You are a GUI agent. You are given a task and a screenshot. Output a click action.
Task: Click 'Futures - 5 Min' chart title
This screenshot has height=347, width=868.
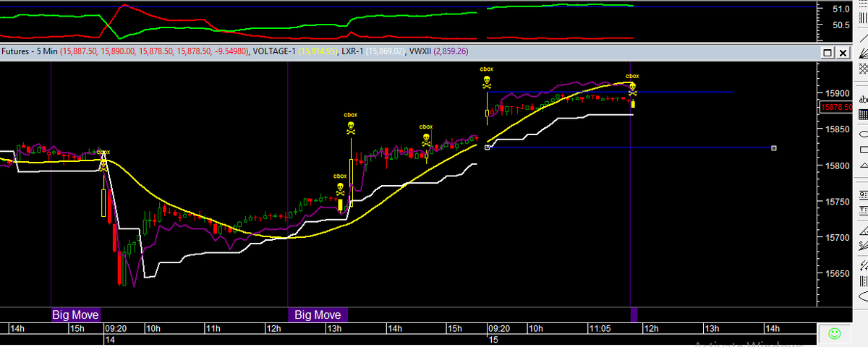coord(29,52)
